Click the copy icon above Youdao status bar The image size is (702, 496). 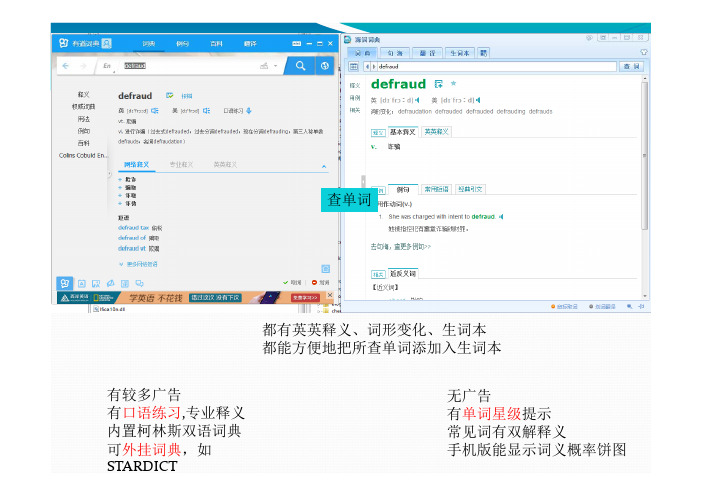(326, 269)
